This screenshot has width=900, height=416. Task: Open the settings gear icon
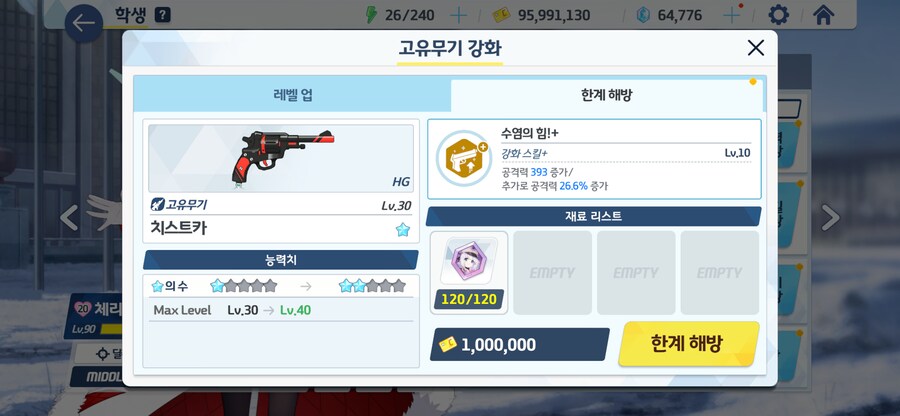click(778, 15)
